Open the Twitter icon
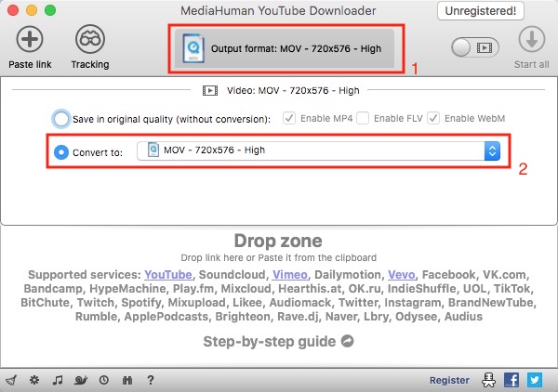This screenshot has width=558, height=392. click(535, 380)
